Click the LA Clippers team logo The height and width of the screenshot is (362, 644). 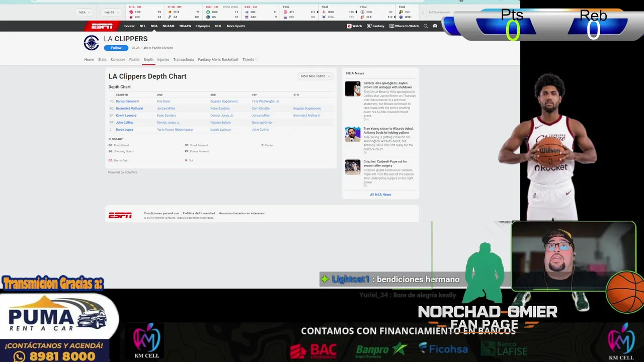coord(92,43)
